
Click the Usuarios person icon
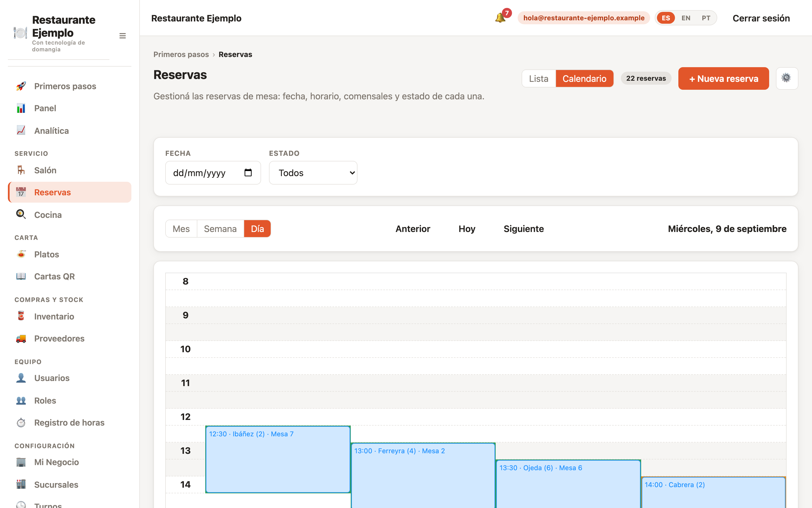(21, 378)
